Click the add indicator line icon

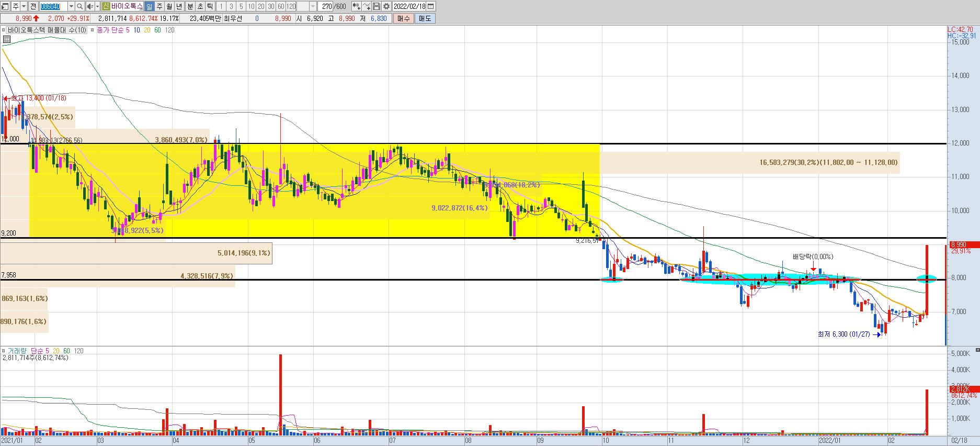367,6
